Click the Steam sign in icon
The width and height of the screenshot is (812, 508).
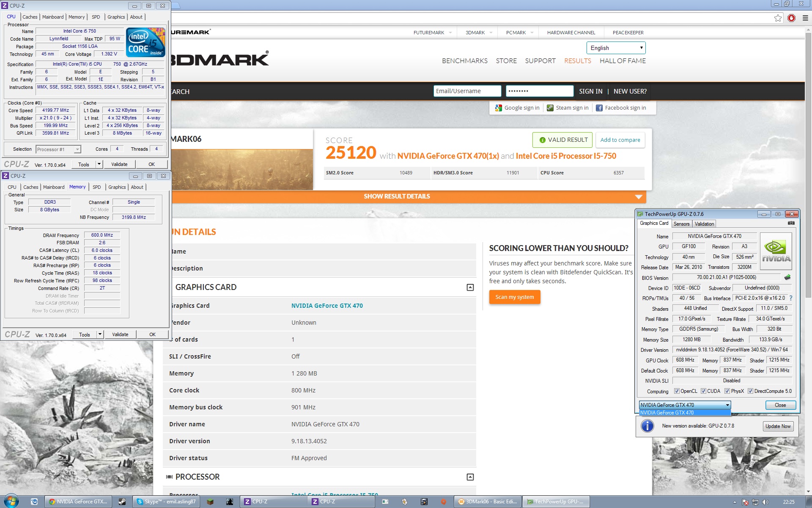pyautogui.click(x=550, y=108)
